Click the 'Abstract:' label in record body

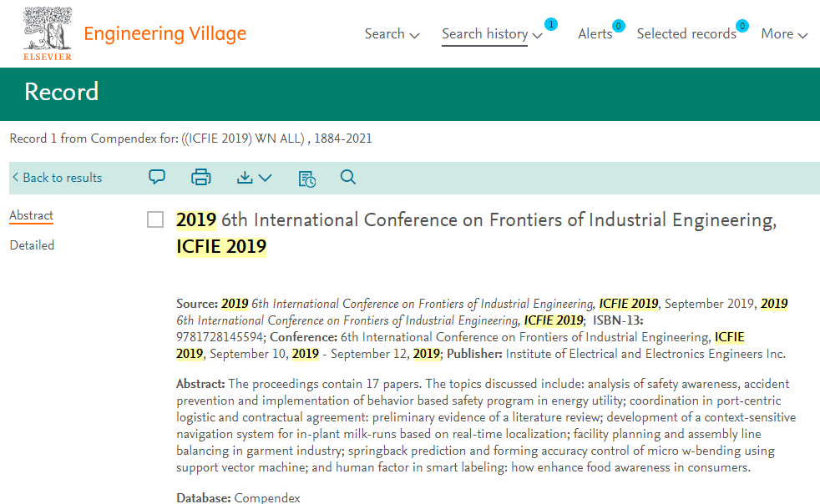pos(200,384)
